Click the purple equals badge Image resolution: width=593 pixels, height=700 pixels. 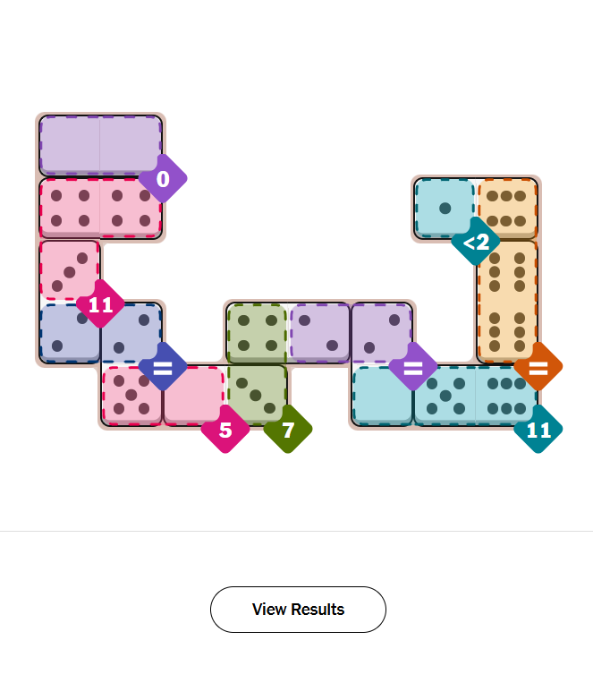[x=412, y=367]
